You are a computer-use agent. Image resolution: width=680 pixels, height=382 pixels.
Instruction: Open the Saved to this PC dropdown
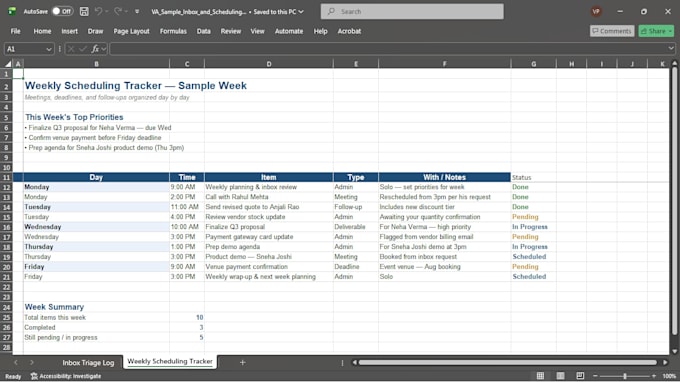coord(278,12)
